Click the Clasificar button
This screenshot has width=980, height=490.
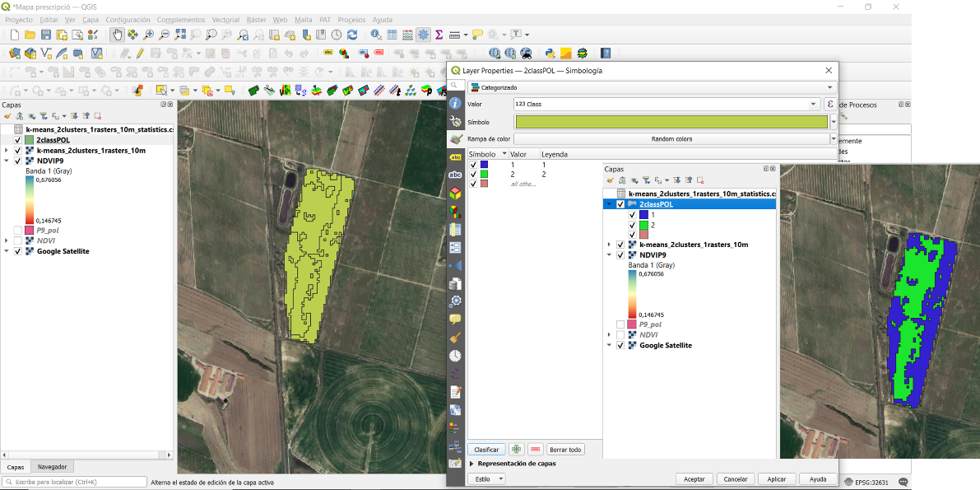pyautogui.click(x=487, y=450)
